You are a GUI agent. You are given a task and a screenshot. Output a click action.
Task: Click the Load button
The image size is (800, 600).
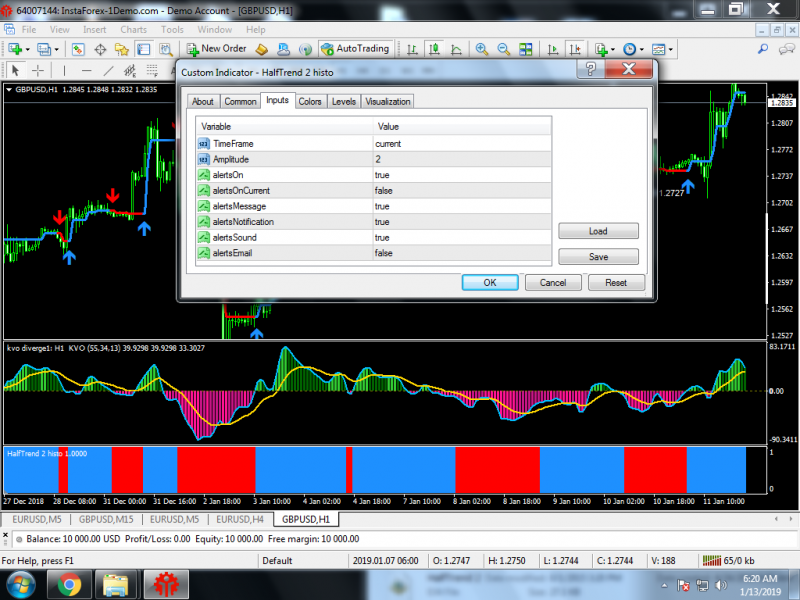click(x=597, y=231)
